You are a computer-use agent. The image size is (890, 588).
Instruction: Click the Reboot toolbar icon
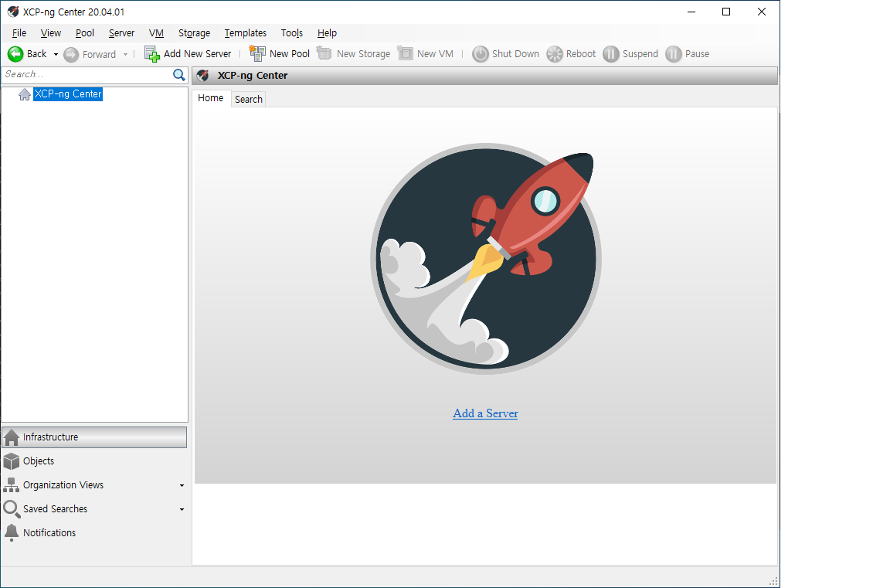point(555,54)
